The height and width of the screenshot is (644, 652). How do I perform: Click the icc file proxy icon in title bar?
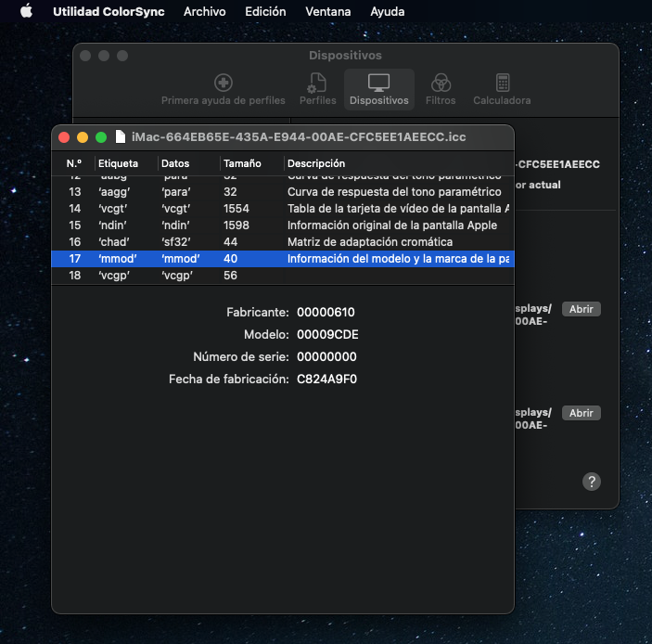(x=121, y=136)
